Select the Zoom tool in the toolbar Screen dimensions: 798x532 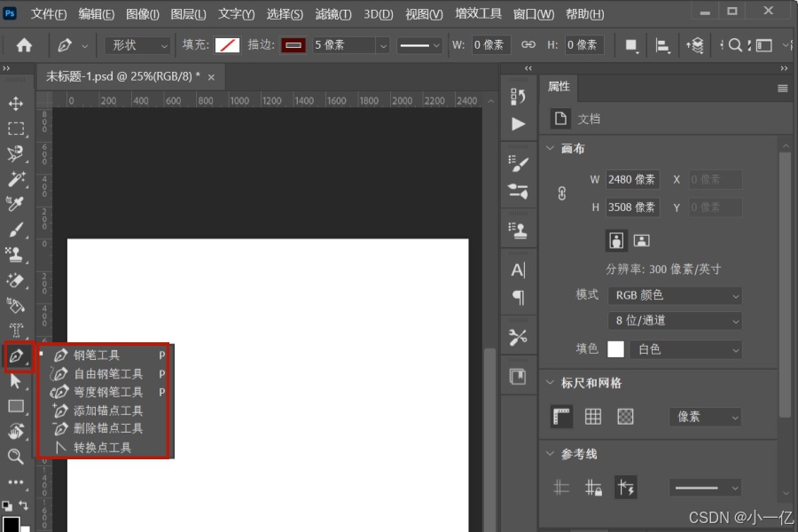[x=16, y=456]
